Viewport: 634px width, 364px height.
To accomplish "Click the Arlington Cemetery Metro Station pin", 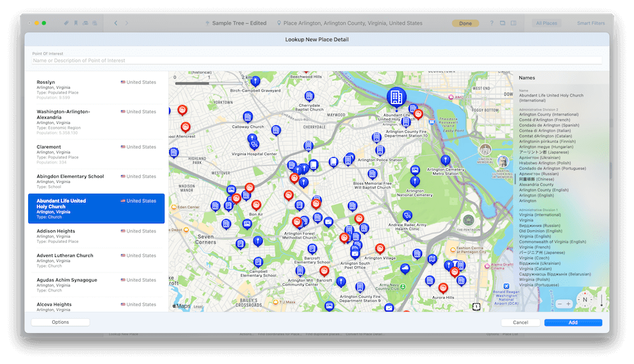I will point(445,161).
